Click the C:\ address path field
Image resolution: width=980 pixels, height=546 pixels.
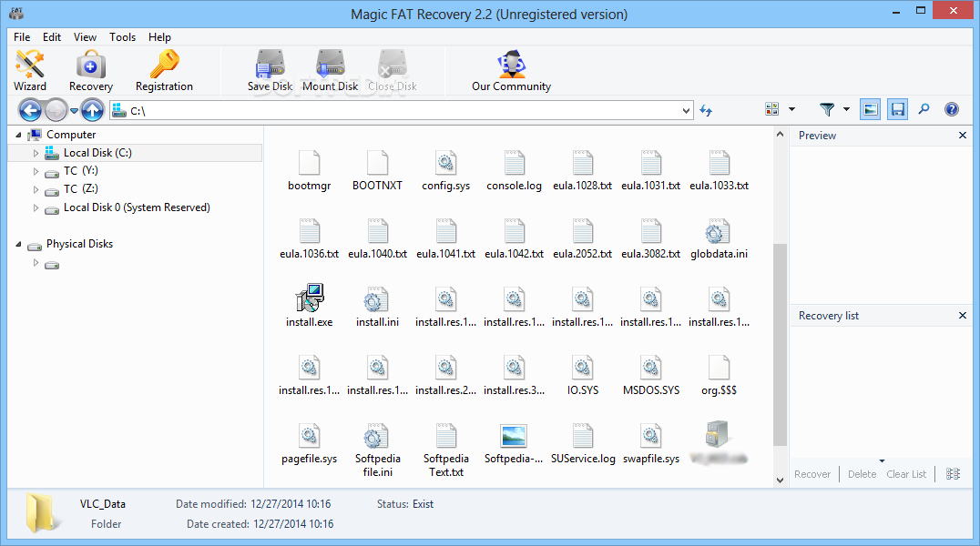point(402,111)
